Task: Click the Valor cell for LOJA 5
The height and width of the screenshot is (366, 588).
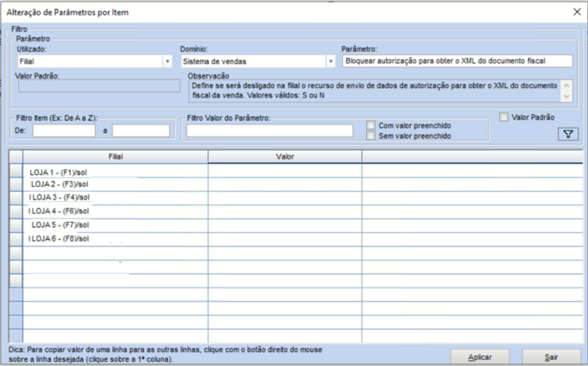Action: [x=285, y=225]
